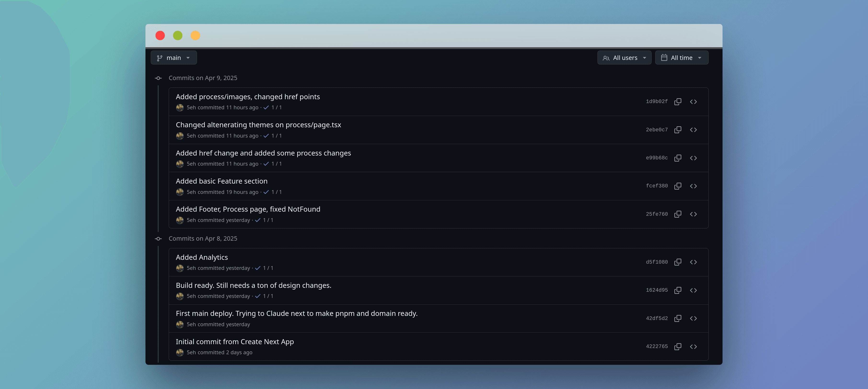Browse repository at commit fcef380
This screenshot has height=389, width=868.
point(693,186)
